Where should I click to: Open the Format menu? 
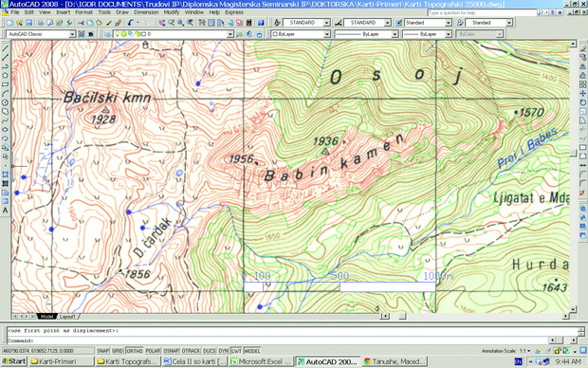coord(83,12)
